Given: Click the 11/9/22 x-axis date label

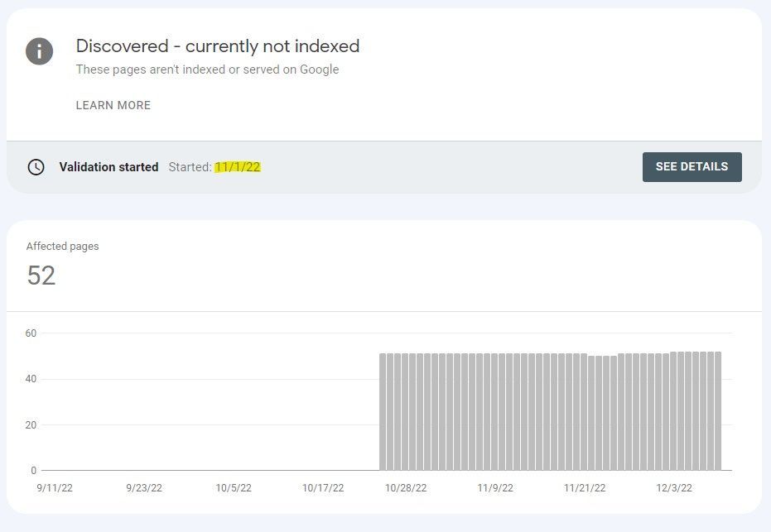Looking at the screenshot, I should [495, 488].
